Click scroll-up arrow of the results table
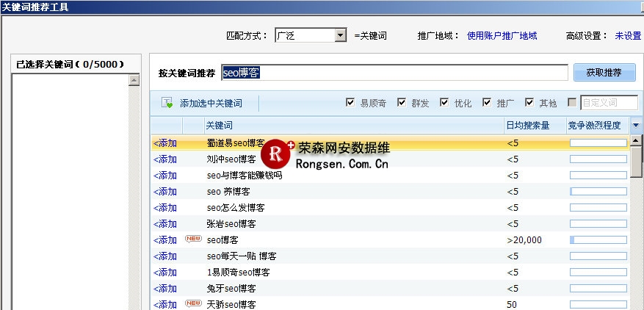The width and height of the screenshot is (644, 310). click(636, 140)
